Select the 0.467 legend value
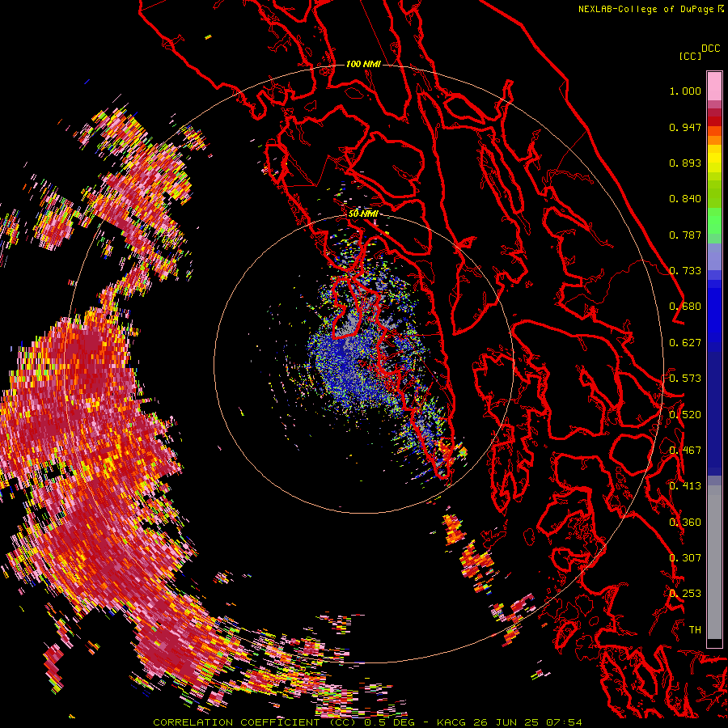The image size is (728, 728). click(685, 451)
